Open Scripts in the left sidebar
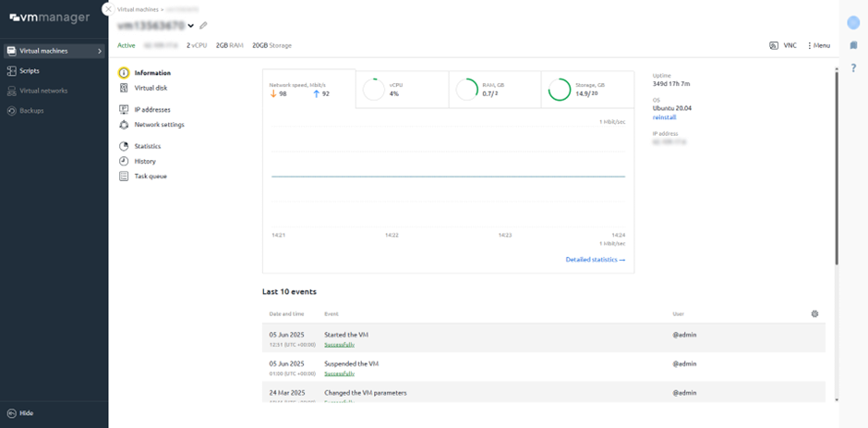Screen dimensions: 868x428 [30, 70]
